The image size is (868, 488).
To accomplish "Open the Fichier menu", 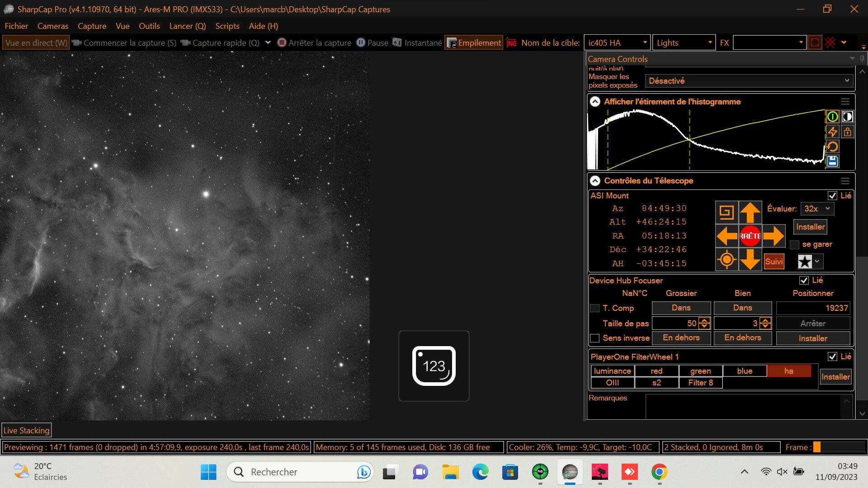I will pyautogui.click(x=16, y=26).
